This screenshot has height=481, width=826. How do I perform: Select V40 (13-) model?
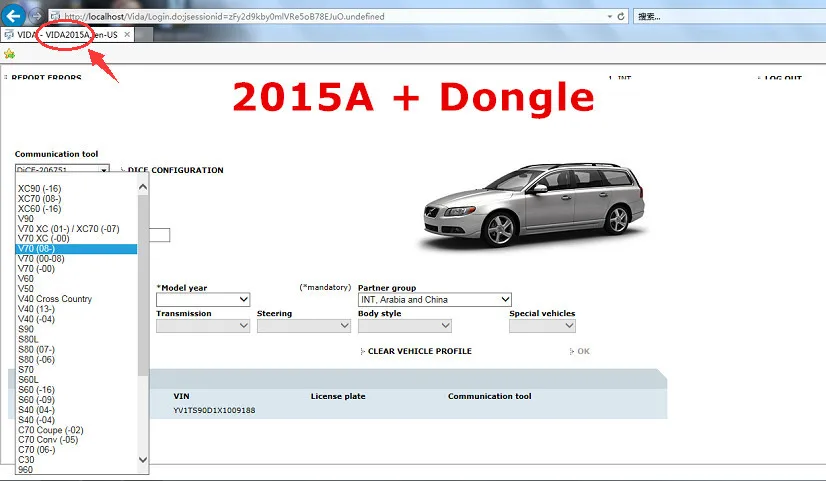point(76,309)
